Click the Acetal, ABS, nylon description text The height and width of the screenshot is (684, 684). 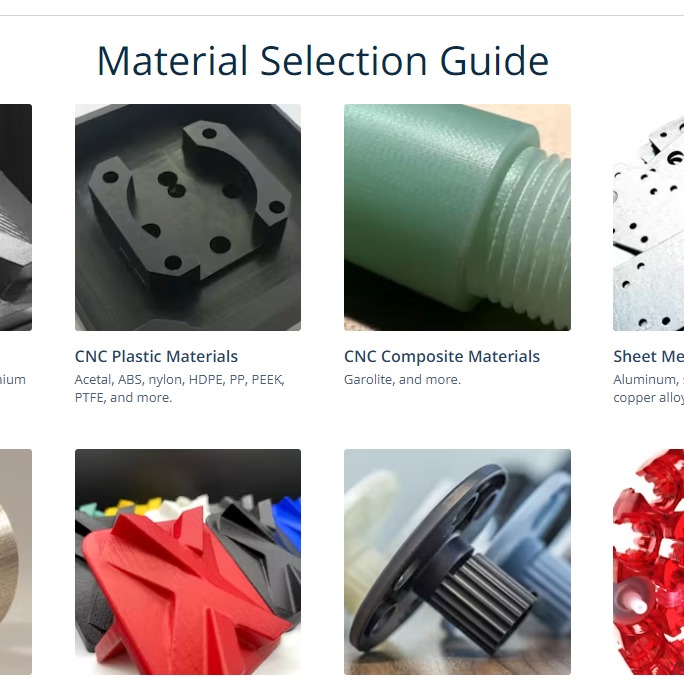pyautogui.click(x=179, y=388)
